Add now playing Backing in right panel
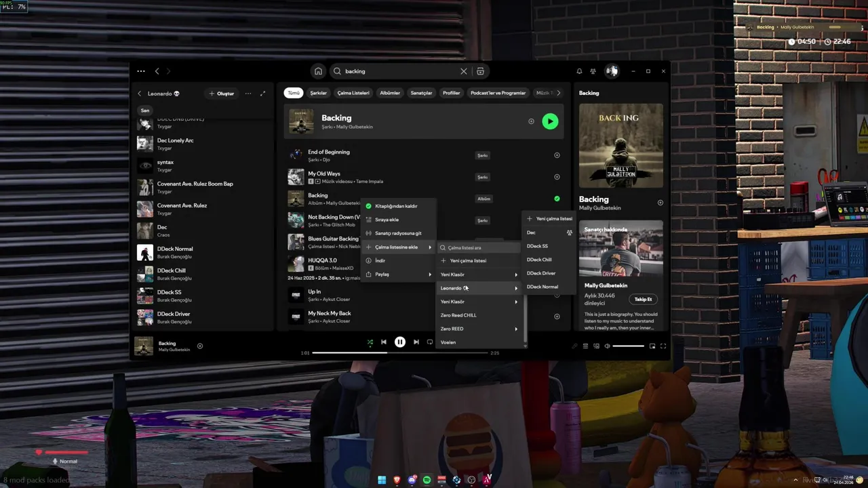The image size is (868, 488). [x=660, y=203]
